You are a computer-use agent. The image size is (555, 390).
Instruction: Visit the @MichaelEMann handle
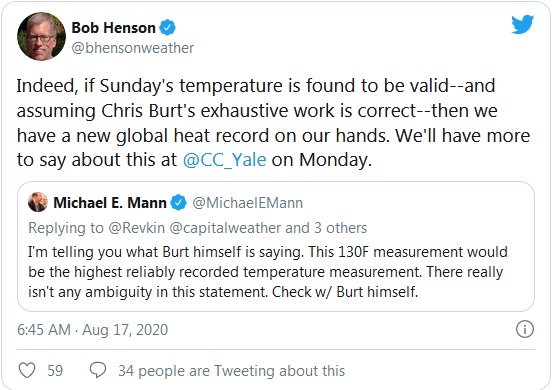point(247,203)
